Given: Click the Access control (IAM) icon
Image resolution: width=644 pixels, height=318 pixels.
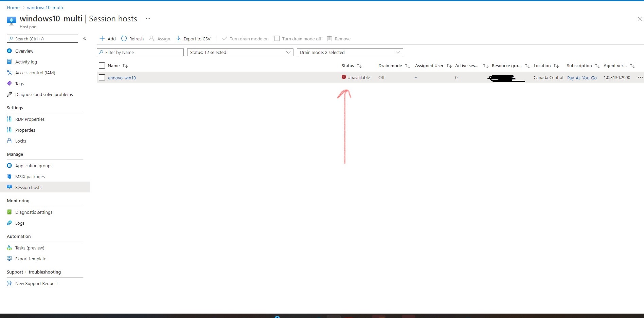Looking at the screenshot, I should click(10, 73).
